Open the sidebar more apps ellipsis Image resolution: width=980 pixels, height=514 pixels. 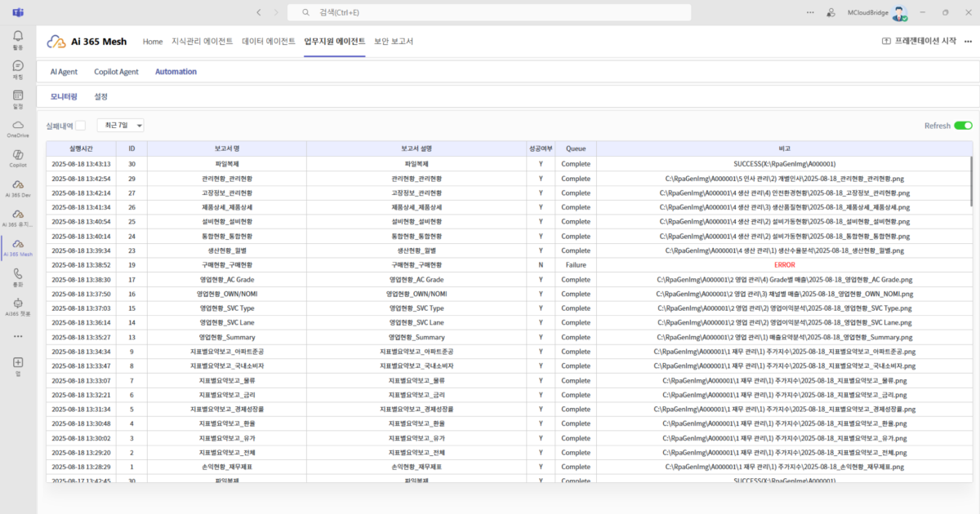tap(18, 335)
